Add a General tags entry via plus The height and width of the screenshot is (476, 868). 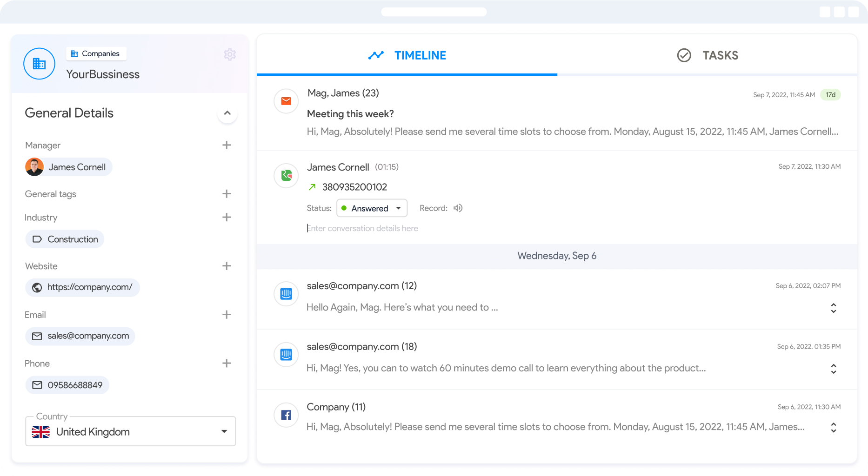click(227, 194)
